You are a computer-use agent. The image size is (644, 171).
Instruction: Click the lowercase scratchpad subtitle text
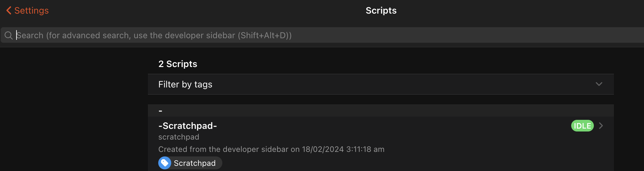pos(179,137)
